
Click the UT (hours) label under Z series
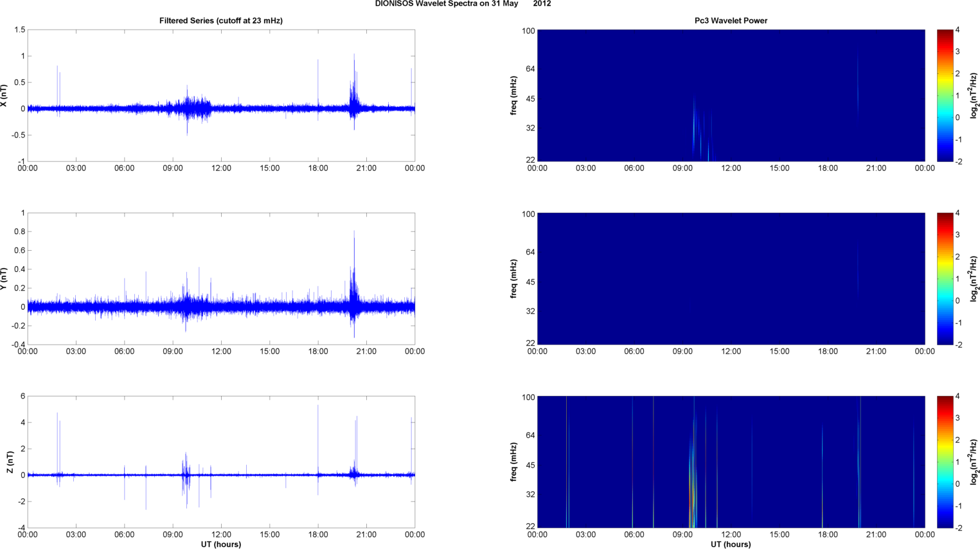tap(220, 544)
